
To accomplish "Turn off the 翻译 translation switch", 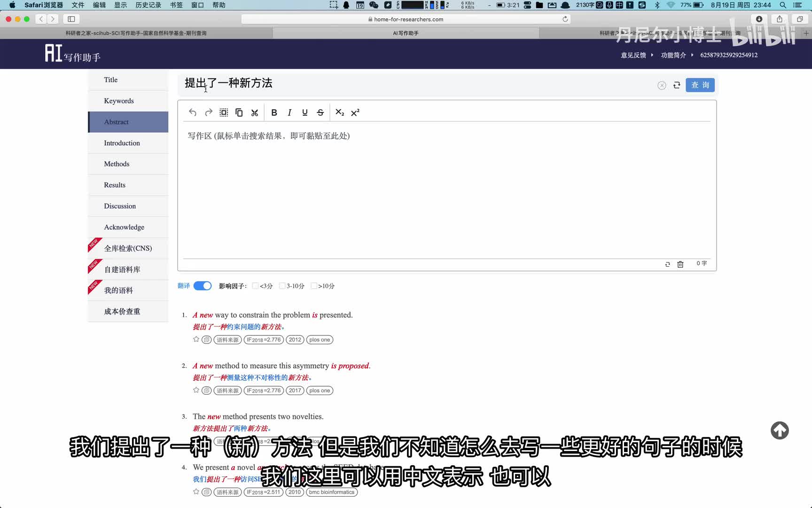I will tap(203, 286).
